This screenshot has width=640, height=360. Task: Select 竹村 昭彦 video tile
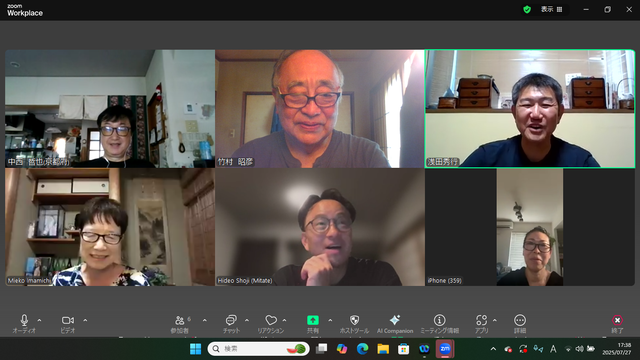click(320, 109)
